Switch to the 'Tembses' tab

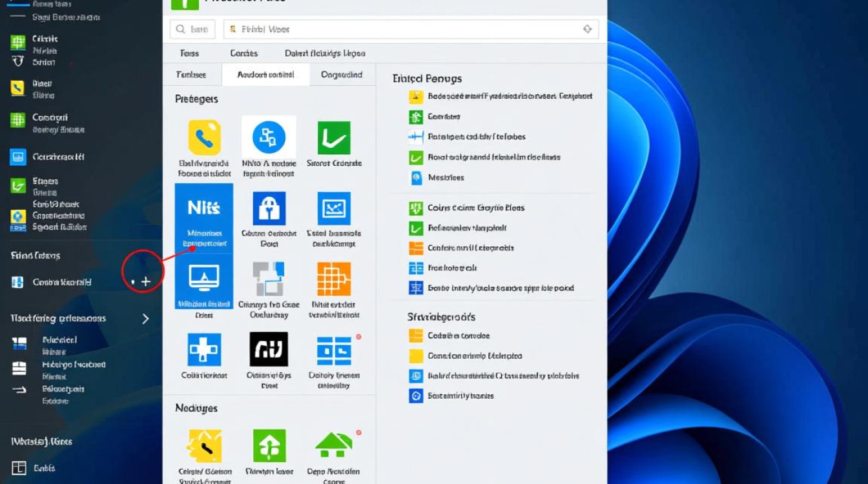point(191,75)
